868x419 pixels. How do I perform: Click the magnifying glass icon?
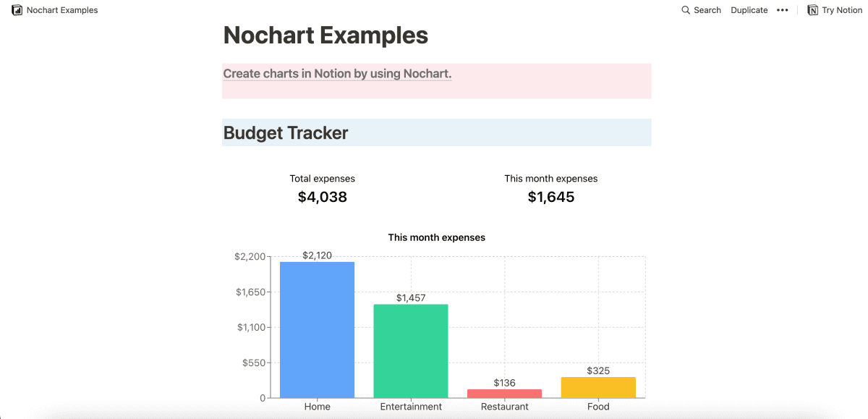click(684, 9)
